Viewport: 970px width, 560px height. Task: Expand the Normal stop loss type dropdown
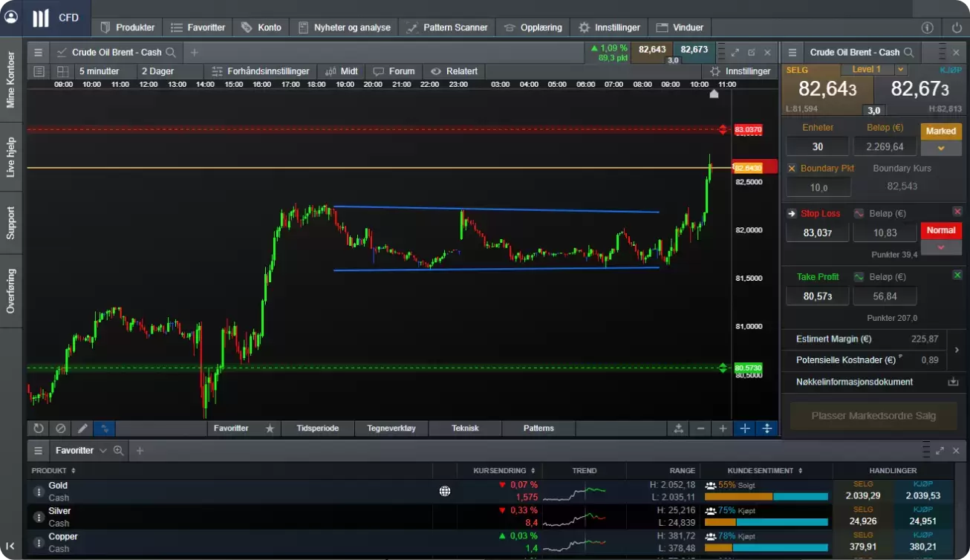point(940,247)
